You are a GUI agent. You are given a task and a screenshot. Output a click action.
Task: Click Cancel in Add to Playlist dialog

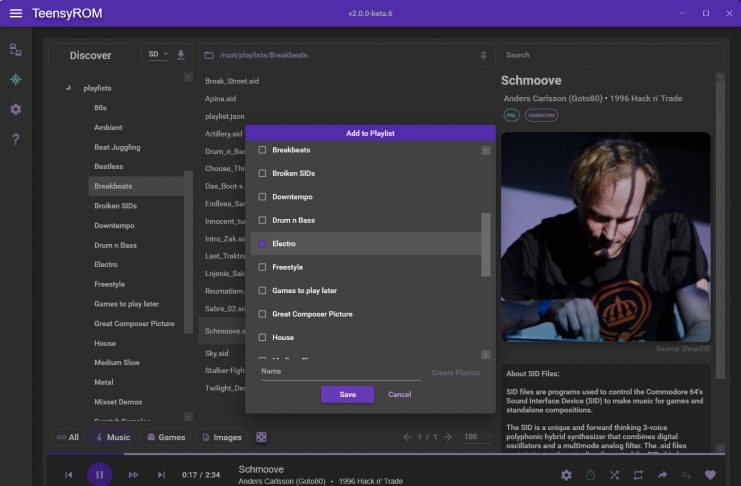[x=400, y=394]
